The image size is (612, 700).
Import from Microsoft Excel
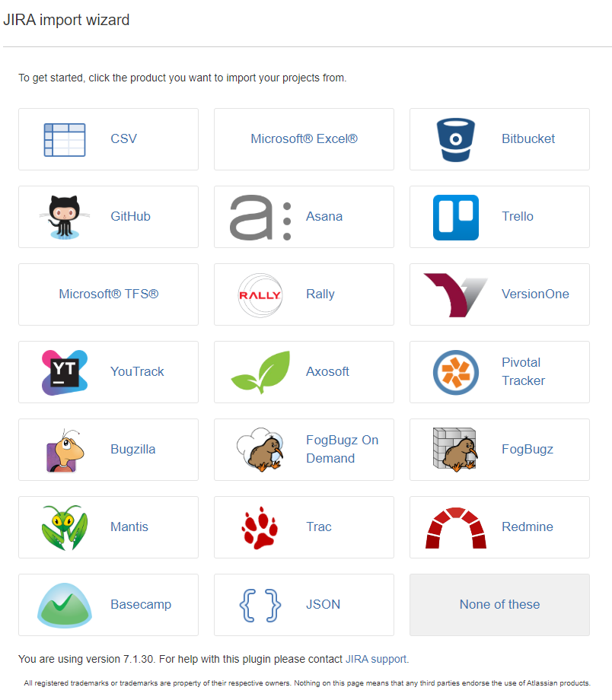(x=304, y=139)
